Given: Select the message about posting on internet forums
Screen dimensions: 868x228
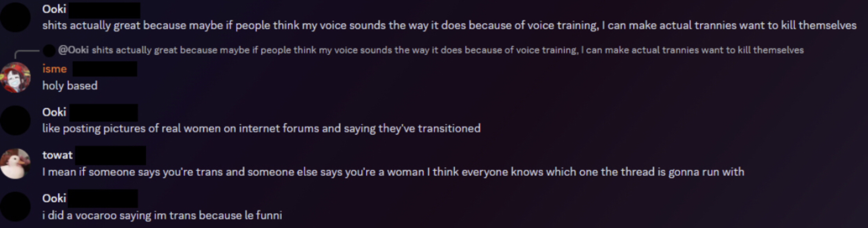Looking at the screenshot, I should click(x=261, y=129).
